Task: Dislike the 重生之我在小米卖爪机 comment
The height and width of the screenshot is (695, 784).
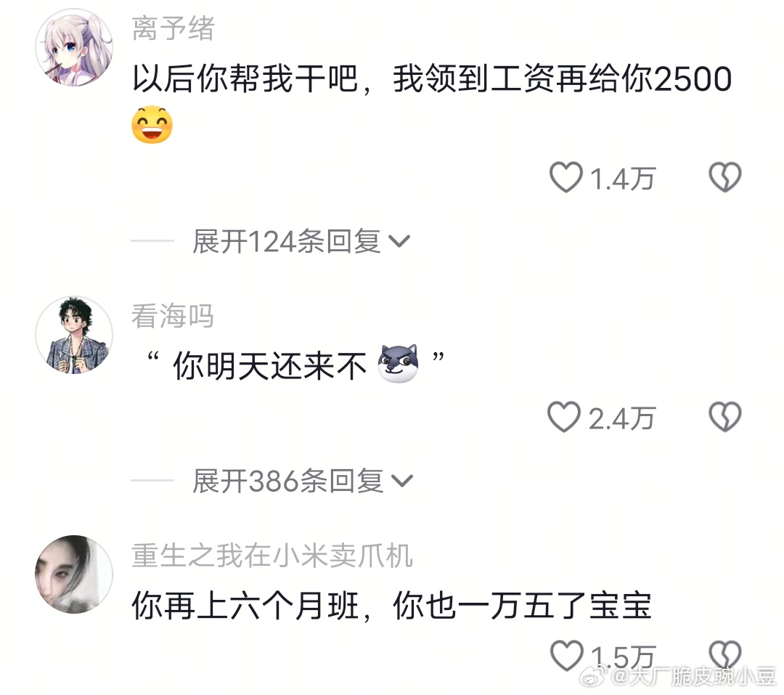Action: pyautogui.click(x=725, y=655)
